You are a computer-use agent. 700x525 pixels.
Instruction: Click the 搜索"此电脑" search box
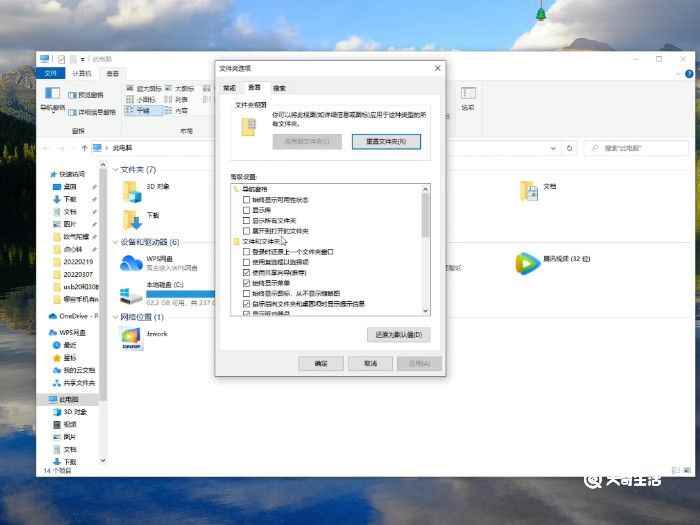point(637,148)
